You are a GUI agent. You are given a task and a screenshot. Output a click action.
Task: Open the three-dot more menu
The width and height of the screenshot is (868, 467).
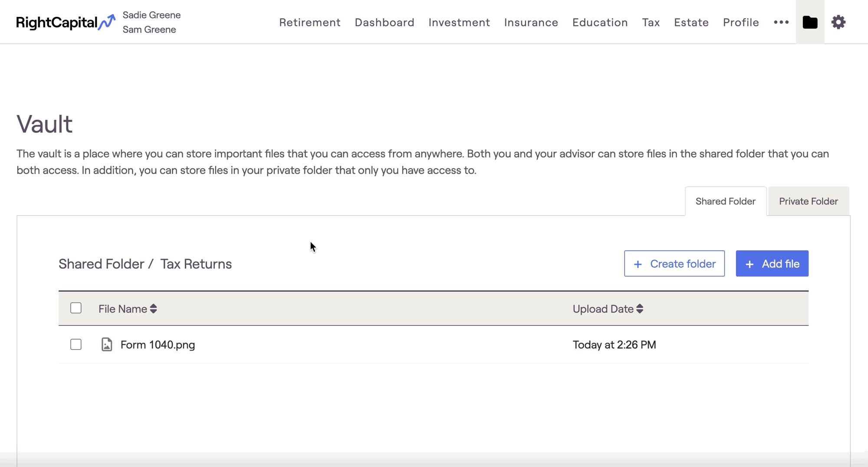point(781,22)
